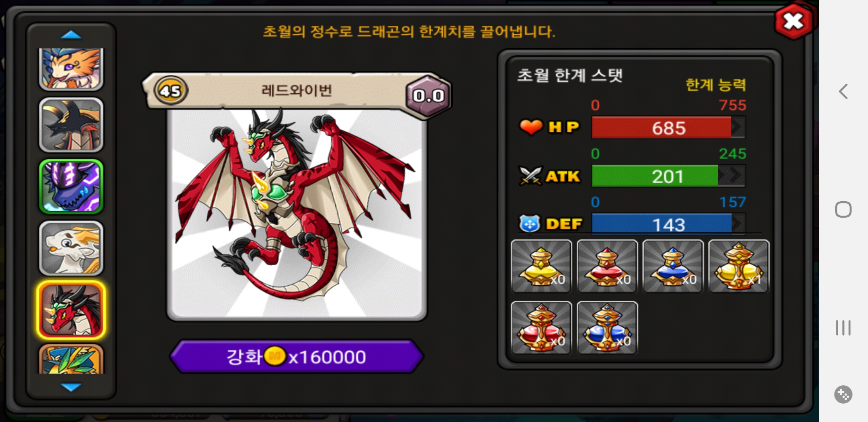Select the highlighted red wyvern portrait
The width and height of the screenshot is (868, 422).
point(71,310)
